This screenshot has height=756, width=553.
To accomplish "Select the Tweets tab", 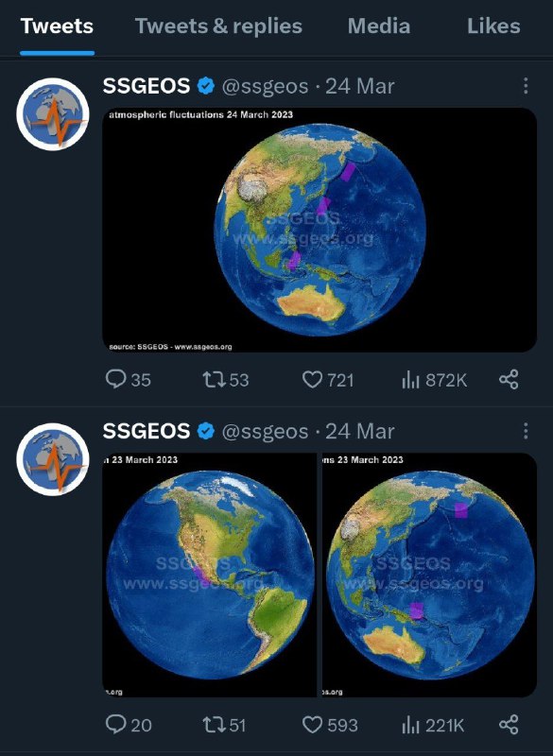I will coord(57,26).
